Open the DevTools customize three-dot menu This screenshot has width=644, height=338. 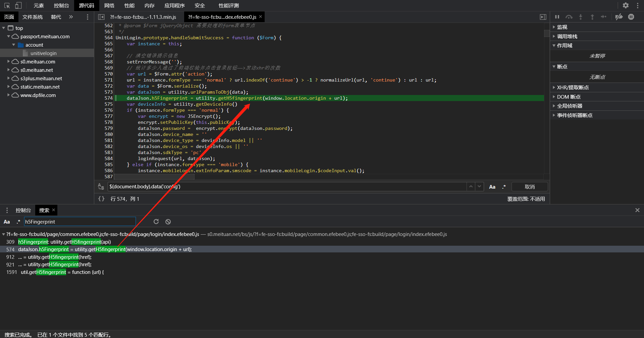pyautogui.click(x=637, y=5)
